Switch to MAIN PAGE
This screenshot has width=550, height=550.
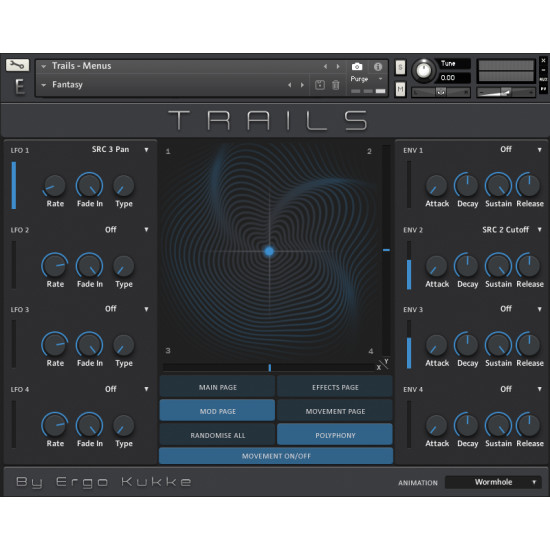[x=217, y=387]
